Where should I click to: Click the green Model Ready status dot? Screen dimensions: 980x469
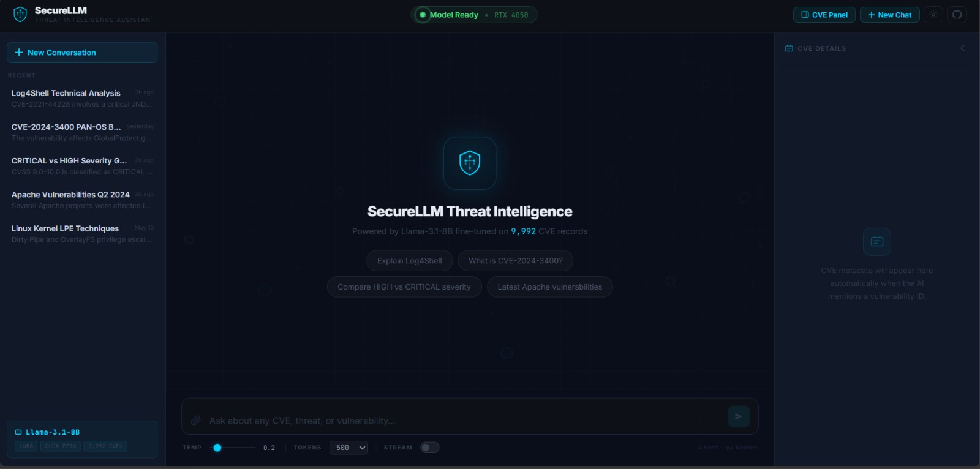click(x=423, y=15)
